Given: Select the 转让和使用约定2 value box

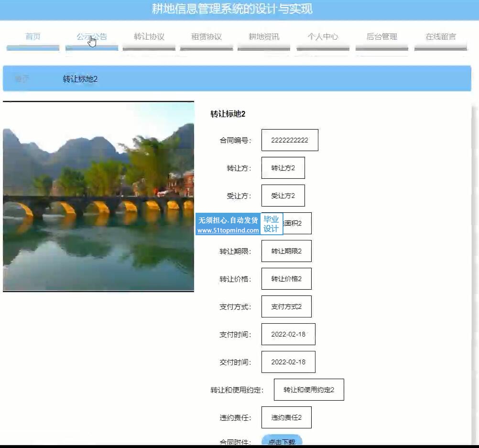Looking at the screenshot, I should (309, 390).
